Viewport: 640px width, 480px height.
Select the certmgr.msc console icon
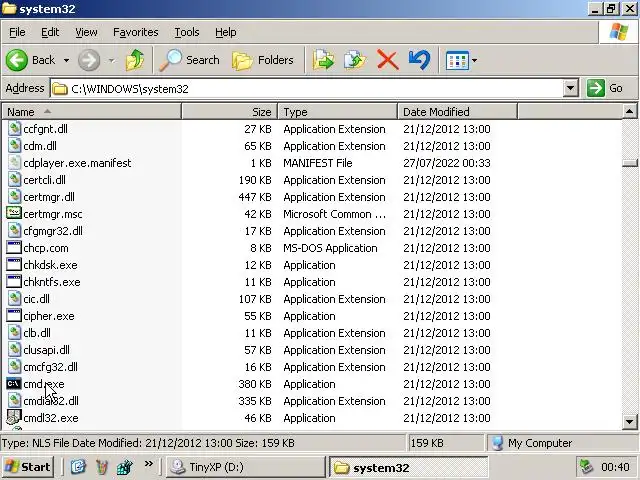(14, 213)
